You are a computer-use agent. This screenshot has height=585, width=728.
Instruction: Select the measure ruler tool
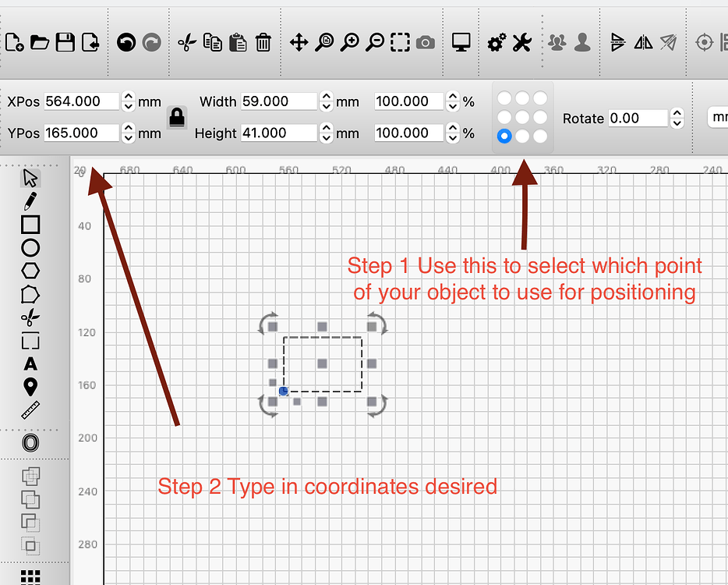click(30, 411)
